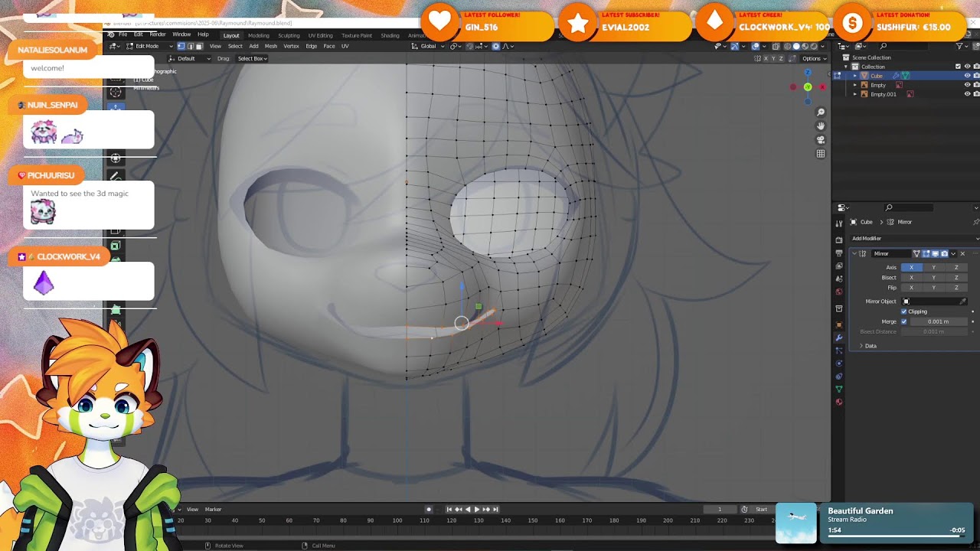Toggle X-ray display icon in viewport header
The height and width of the screenshot is (551, 980).
776,46
